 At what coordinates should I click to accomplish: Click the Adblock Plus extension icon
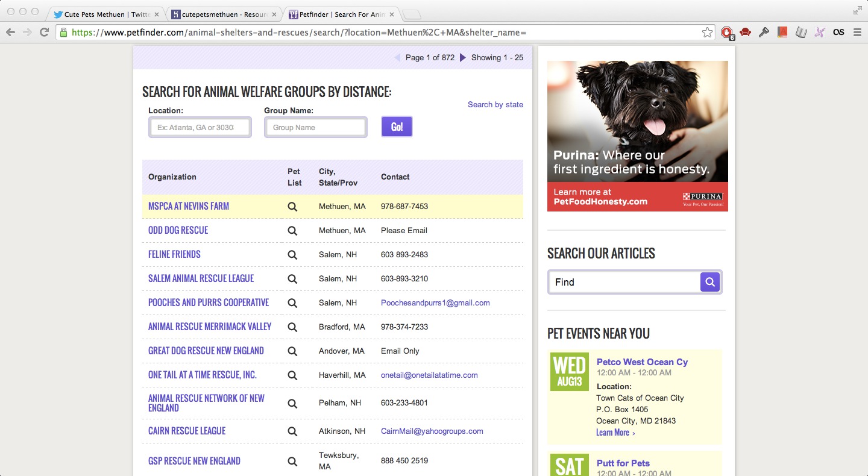728,33
